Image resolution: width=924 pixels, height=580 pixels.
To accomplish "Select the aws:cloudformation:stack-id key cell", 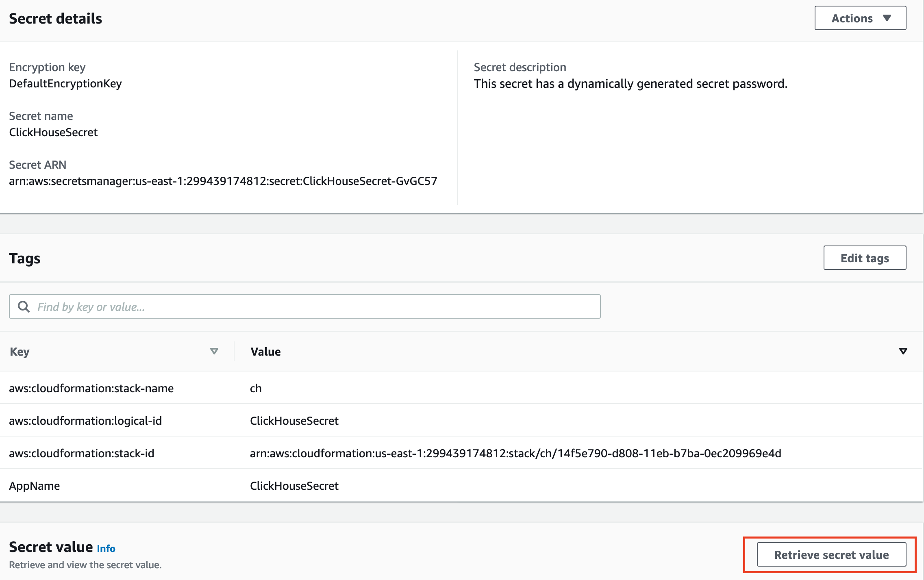I will pyautogui.click(x=82, y=453).
